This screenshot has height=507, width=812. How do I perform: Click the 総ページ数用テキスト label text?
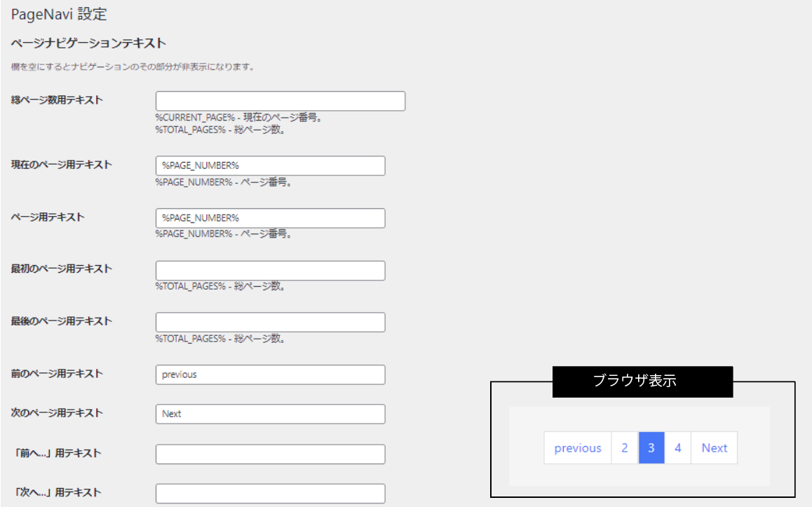pyautogui.click(x=57, y=100)
